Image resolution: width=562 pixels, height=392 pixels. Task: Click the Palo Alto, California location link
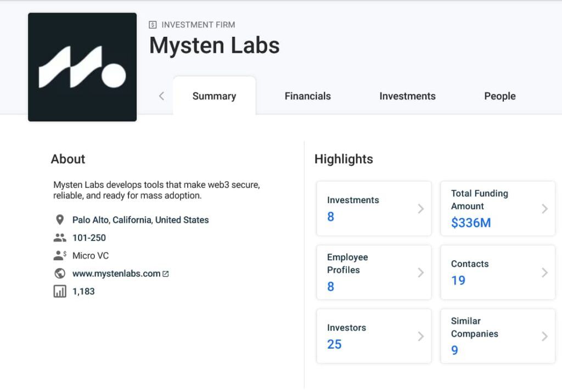pyautogui.click(x=140, y=220)
